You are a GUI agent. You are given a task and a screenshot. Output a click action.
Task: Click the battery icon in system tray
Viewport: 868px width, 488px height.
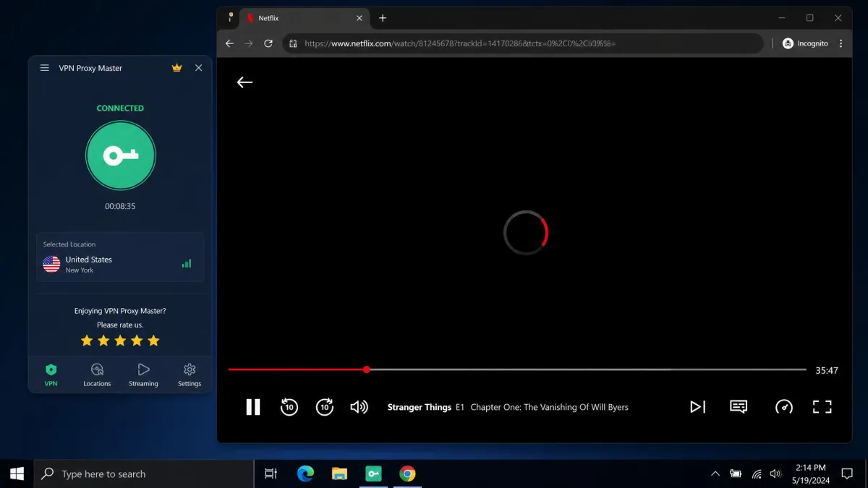point(736,474)
